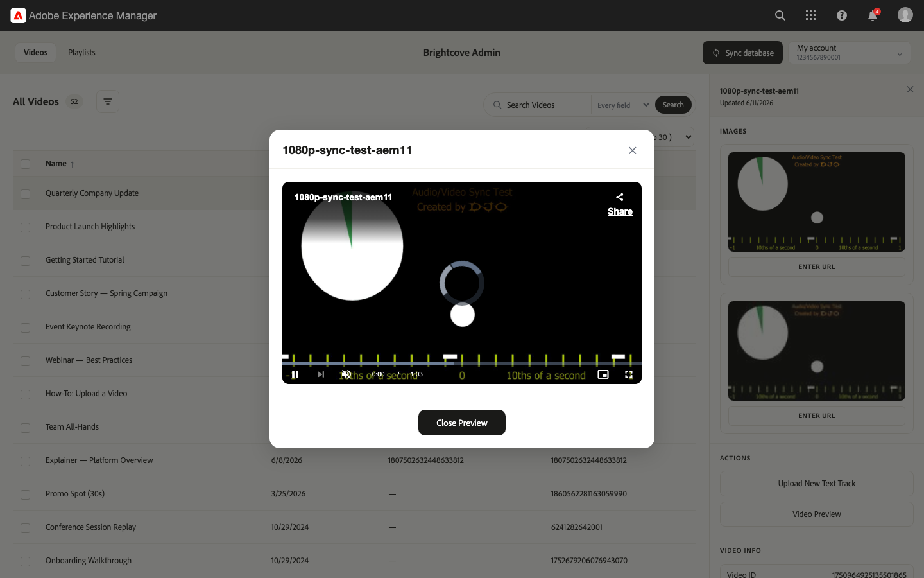
Task: Click the 6/8/2026 date cell
Action: [x=286, y=460]
